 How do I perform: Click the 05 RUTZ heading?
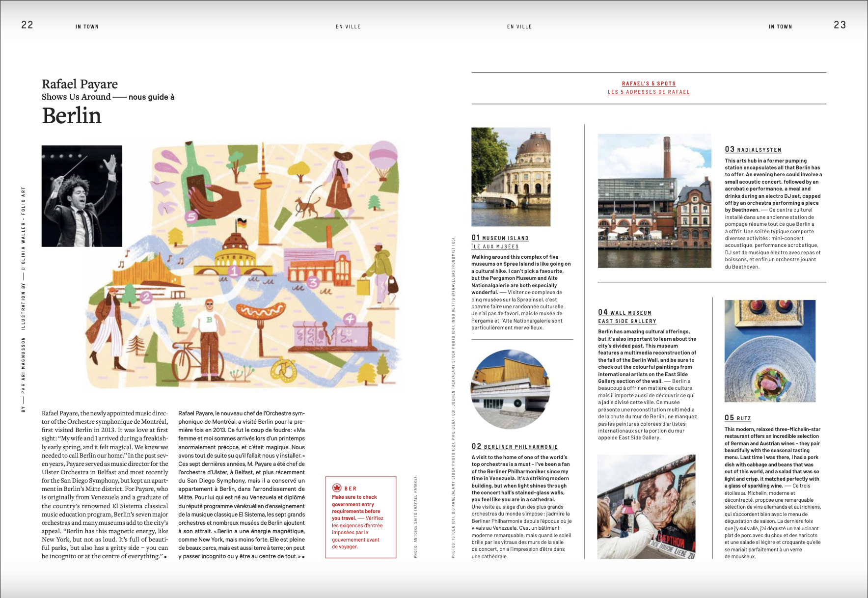738,418
